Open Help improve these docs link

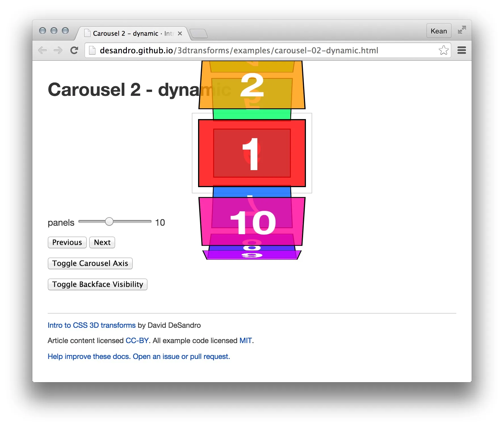point(139,356)
